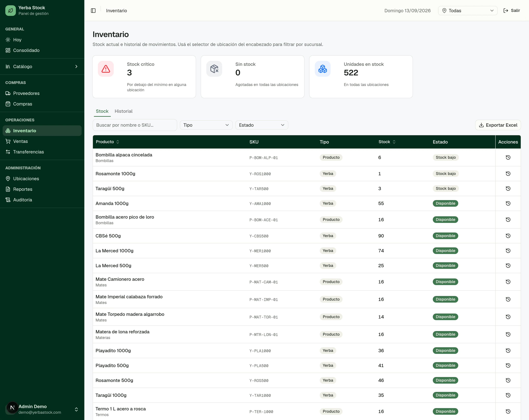
Task: Sort table by Producto column
Action: click(107, 142)
